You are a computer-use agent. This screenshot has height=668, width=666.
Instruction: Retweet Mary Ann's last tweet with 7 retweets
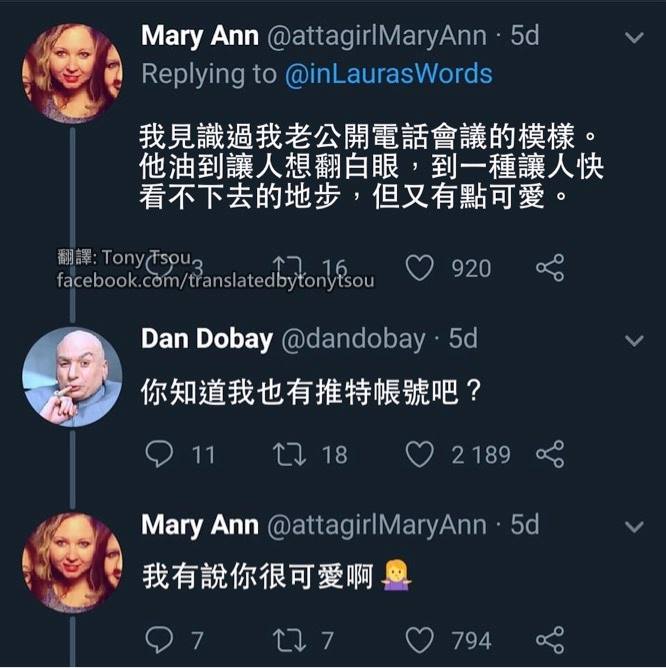click(x=289, y=640)
